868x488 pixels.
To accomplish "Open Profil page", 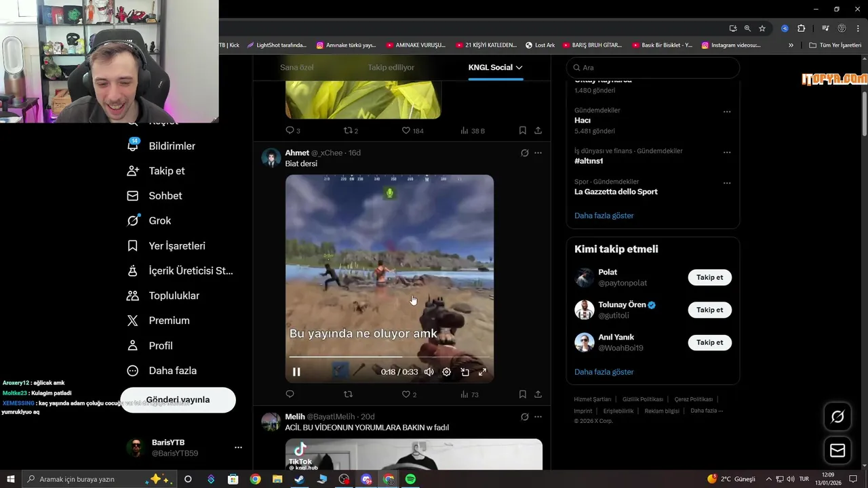I will tap(150, 346).
